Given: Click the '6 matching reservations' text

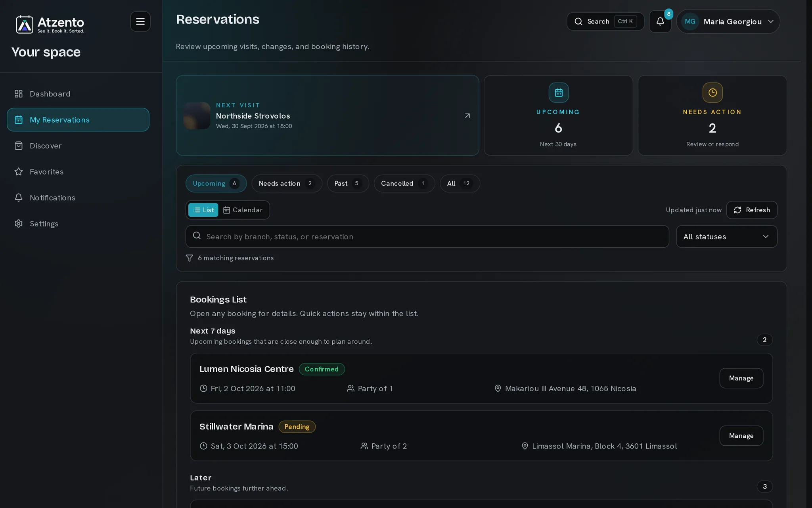Looking at the screenshot, I should click(236, 258).
